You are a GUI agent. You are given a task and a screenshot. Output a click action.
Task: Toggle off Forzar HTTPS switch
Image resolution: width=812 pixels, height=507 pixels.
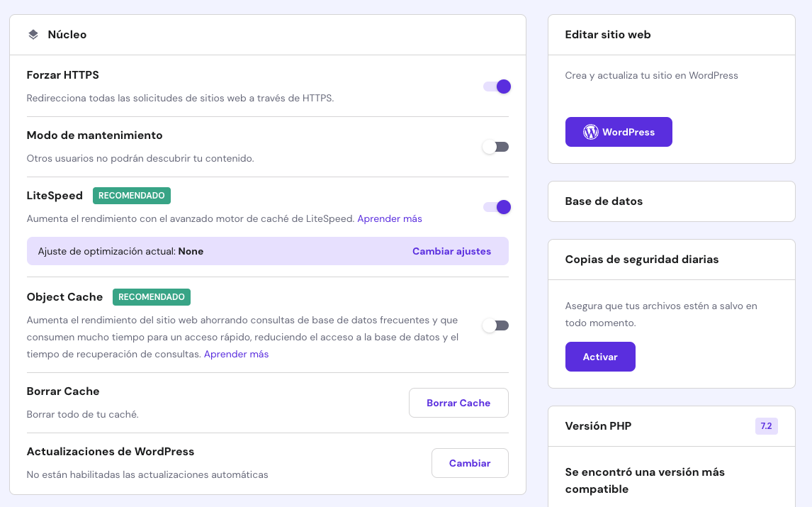tap(496, 87)
